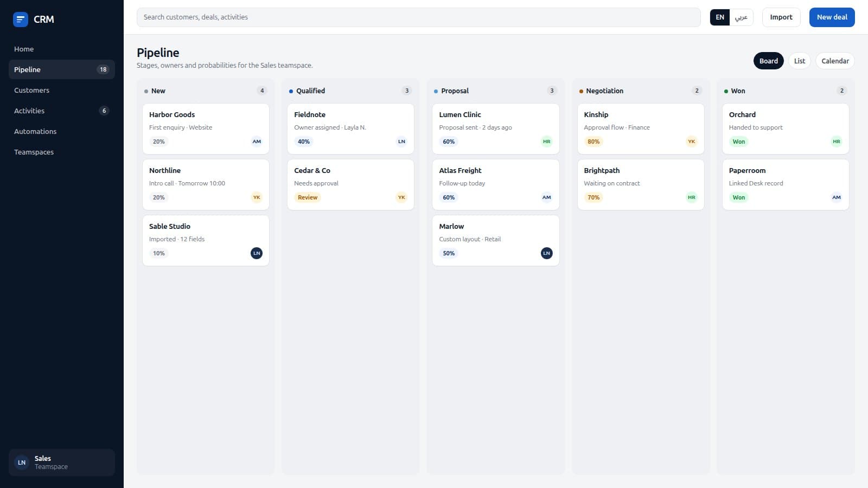Click the LN owner avatar on Marlow
This screenshot has width=868, height=488.
[546, 253]
